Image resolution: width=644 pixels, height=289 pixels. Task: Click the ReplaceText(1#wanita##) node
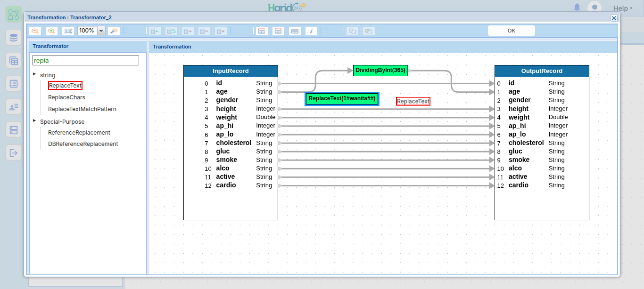pyautogui.click(x=342, y=99)
